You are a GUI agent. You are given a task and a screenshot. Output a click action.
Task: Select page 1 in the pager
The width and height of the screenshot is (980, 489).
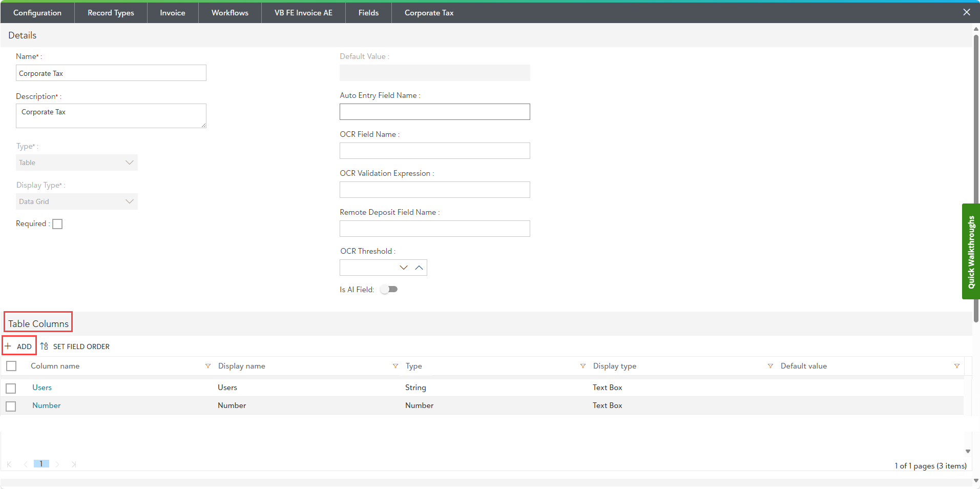41,464
